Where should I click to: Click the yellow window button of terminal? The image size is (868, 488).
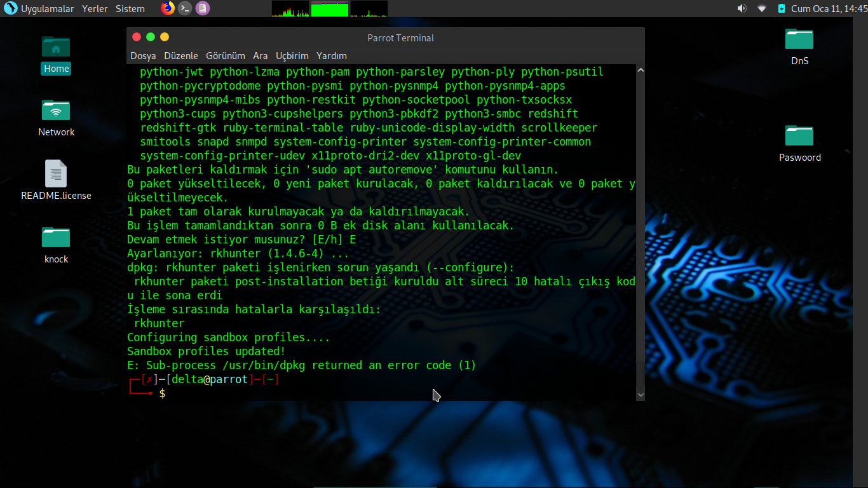tap(165, 37)
